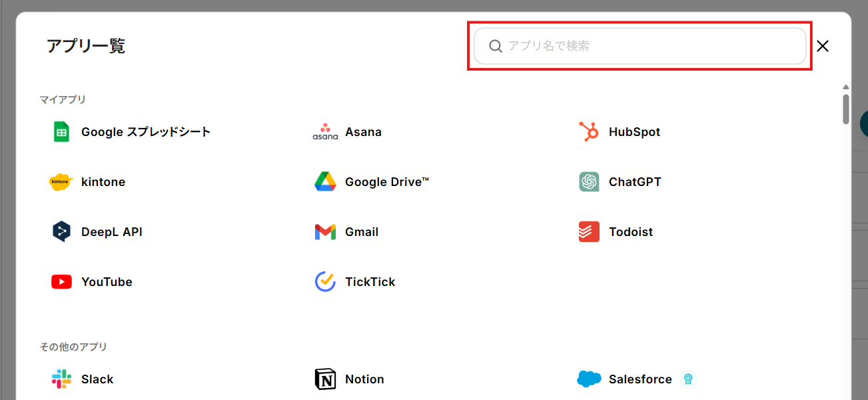Select the TickTick checkmark icon
Screen dimensions: 868x400
tap(325, 282)
